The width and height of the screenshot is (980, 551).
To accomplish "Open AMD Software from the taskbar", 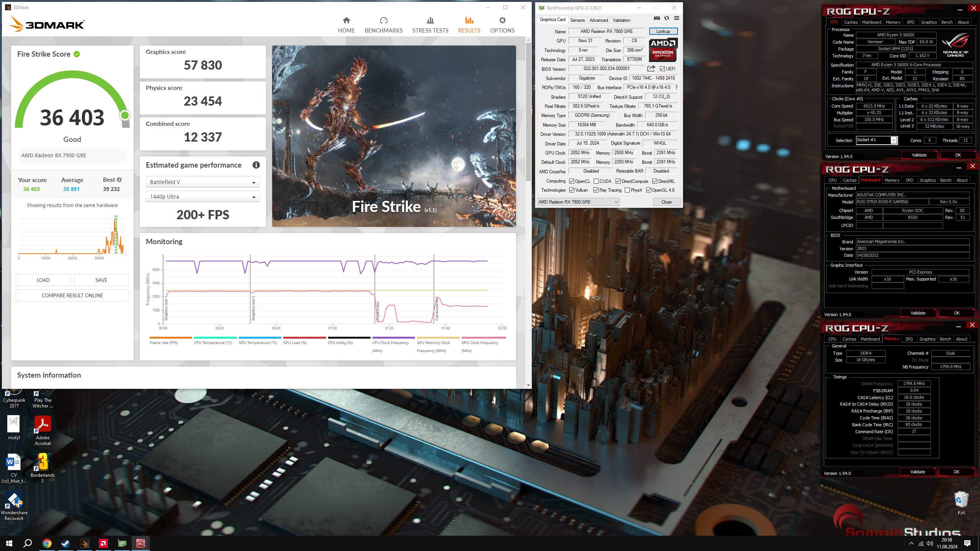I will pos(103,543).
